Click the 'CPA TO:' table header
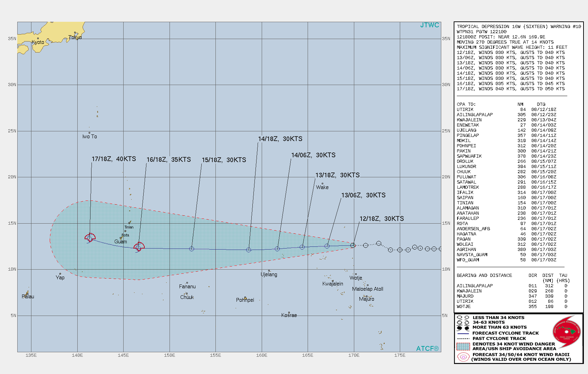This screenshot has width=588, height=374. pos(466,104)
